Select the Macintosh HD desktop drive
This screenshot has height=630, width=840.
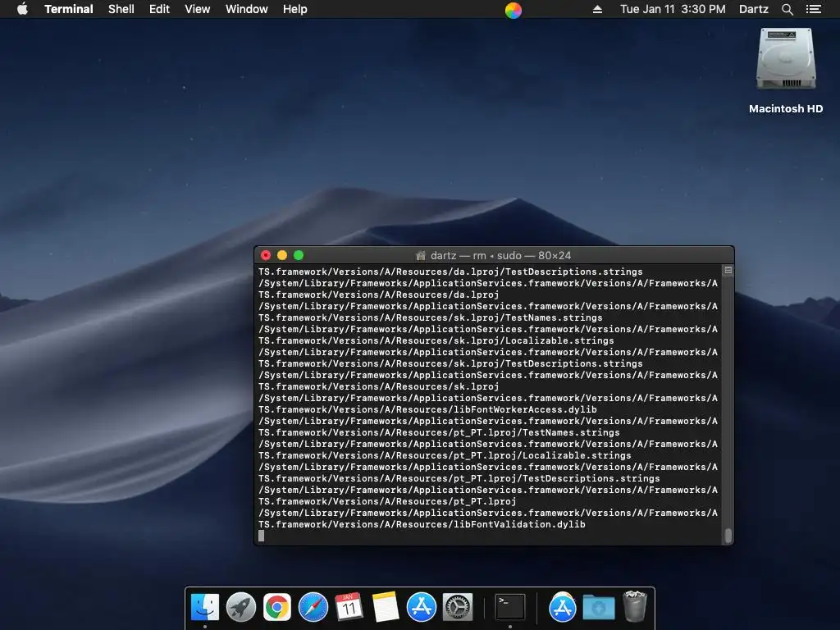tap(786, 60)
